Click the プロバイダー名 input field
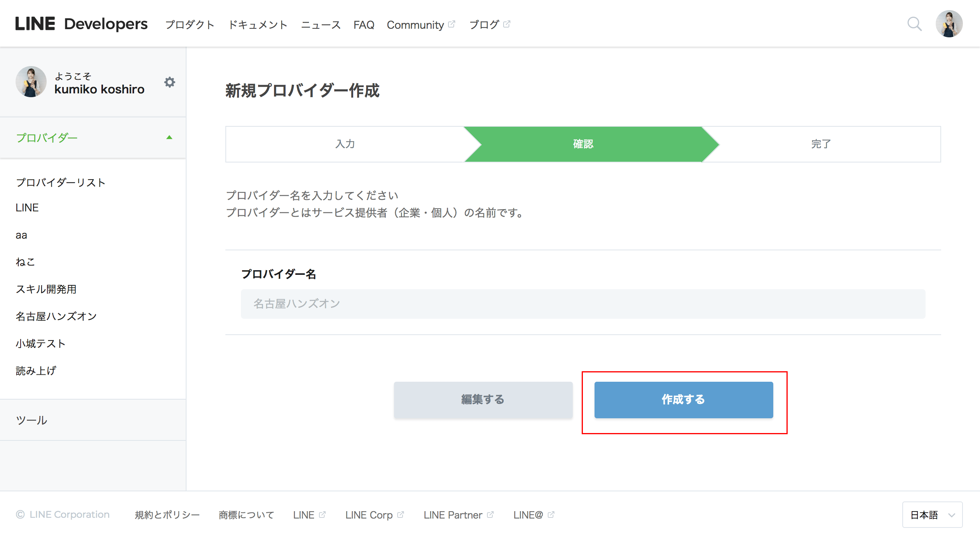Viewport: 980px width, 538px height. 583,304
